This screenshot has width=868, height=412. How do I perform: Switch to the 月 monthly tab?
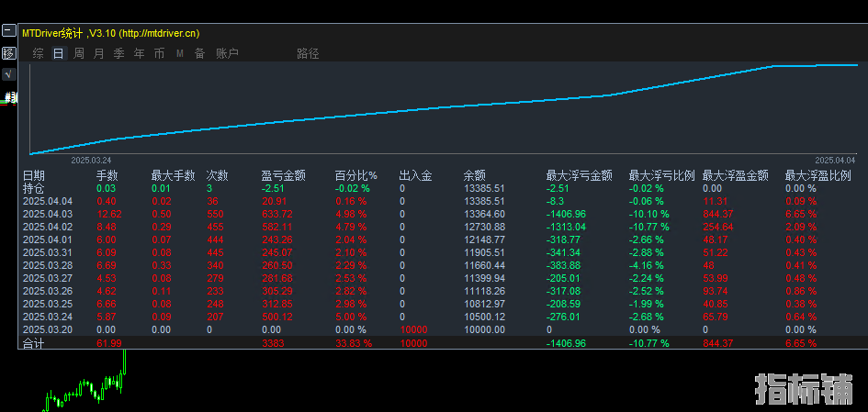98,53
